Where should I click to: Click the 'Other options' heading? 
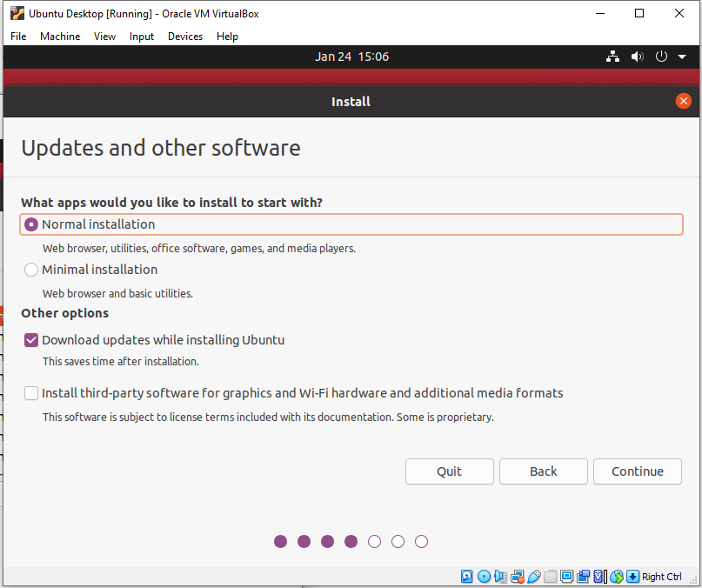(65, 313)
